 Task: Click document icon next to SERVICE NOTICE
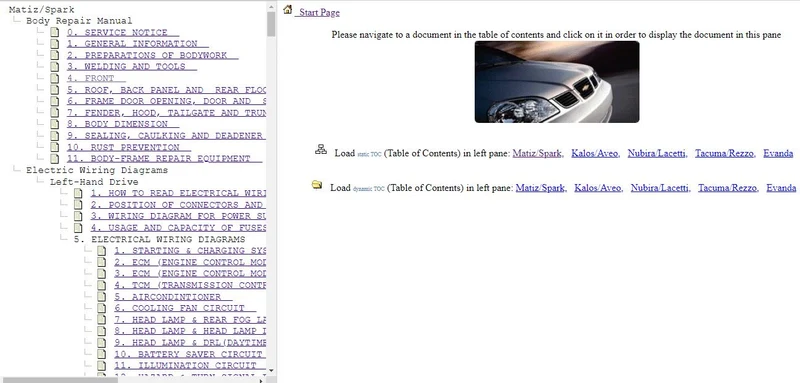[55, 32]
